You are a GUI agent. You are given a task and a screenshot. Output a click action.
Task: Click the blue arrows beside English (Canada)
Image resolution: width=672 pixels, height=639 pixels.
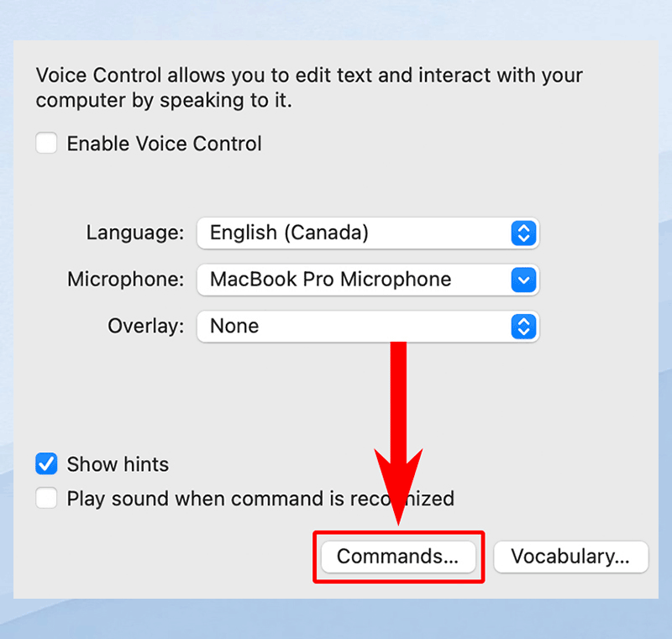pos(523,233)
